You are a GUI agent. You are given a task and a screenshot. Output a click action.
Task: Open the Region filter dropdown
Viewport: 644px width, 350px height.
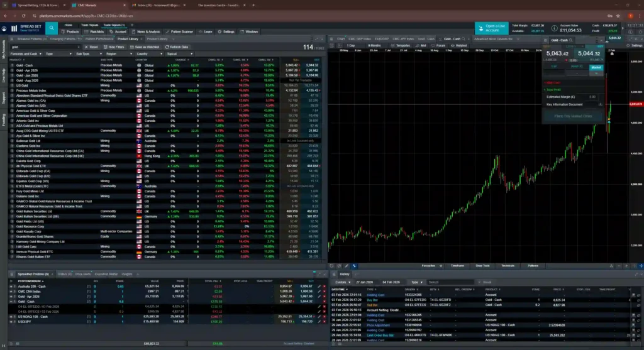(x=119, y=54)
